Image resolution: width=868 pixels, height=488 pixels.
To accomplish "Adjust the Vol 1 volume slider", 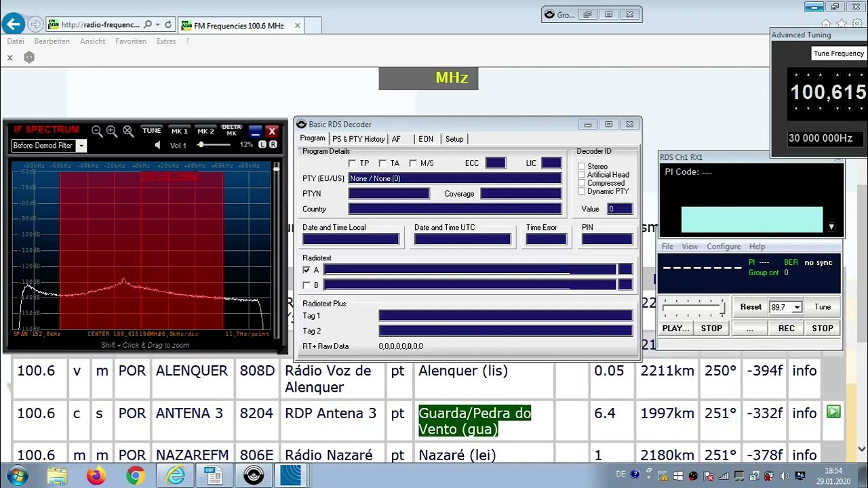I will 213,145.
